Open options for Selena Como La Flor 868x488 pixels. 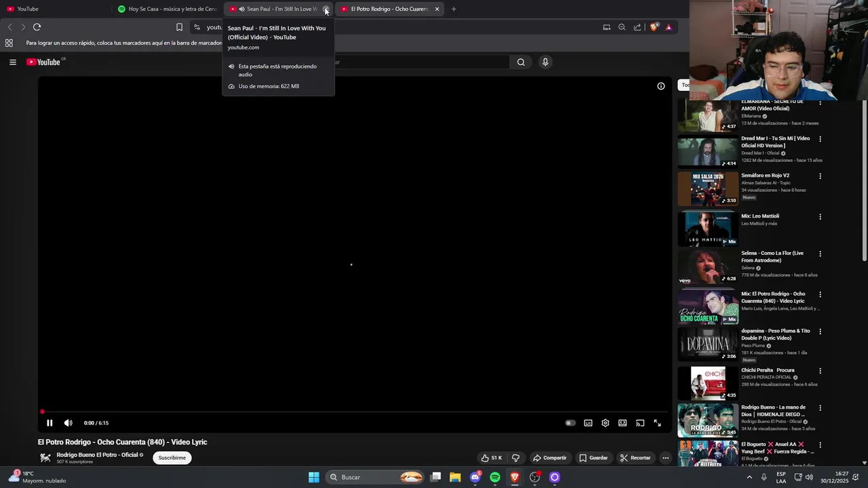coord(820,253)
